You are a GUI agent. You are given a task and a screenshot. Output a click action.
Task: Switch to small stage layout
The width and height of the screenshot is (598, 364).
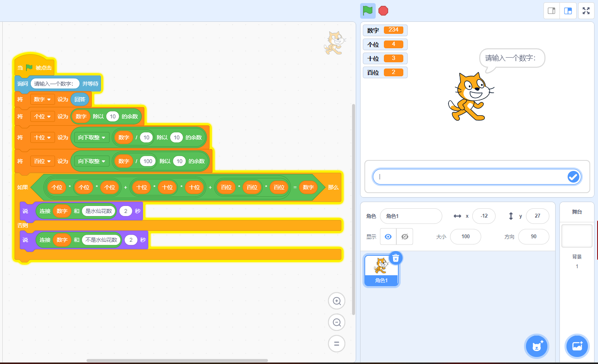[x=551, y=11]
